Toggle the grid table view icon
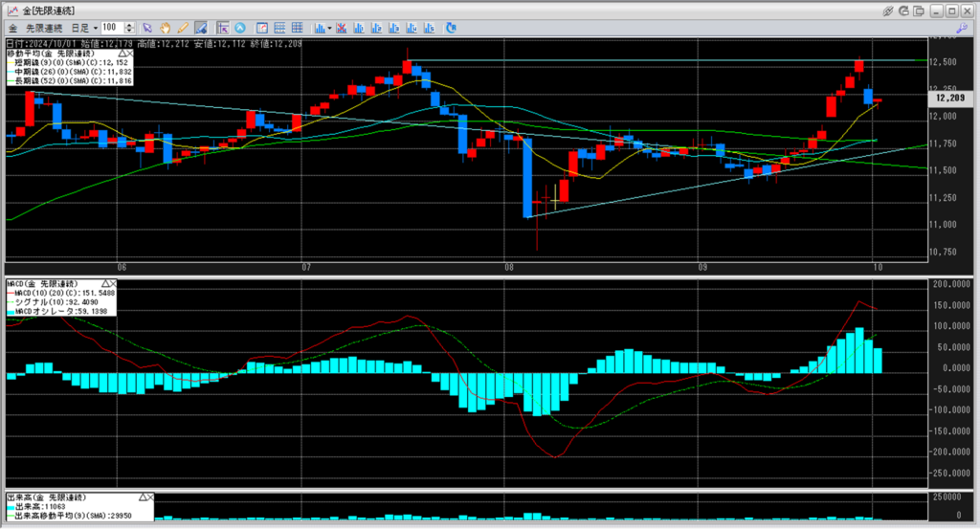Viewport: 980px width, 529px height. click(x=297, y=28)
